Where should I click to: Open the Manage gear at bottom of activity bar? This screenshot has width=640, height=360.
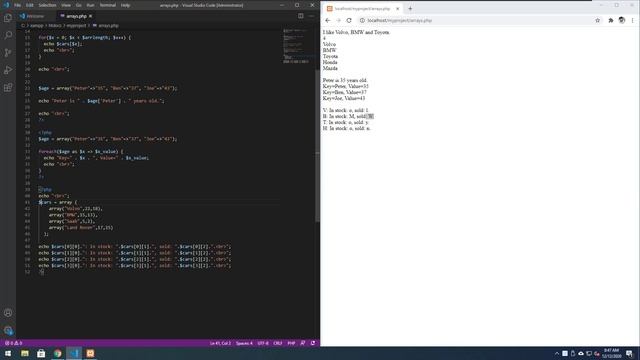[8, 330]
